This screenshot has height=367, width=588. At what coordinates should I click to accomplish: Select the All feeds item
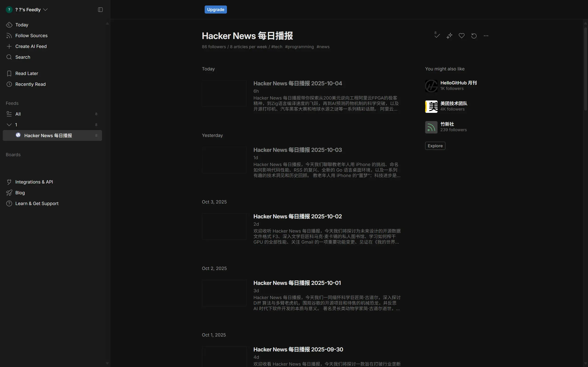click(18, 114)
